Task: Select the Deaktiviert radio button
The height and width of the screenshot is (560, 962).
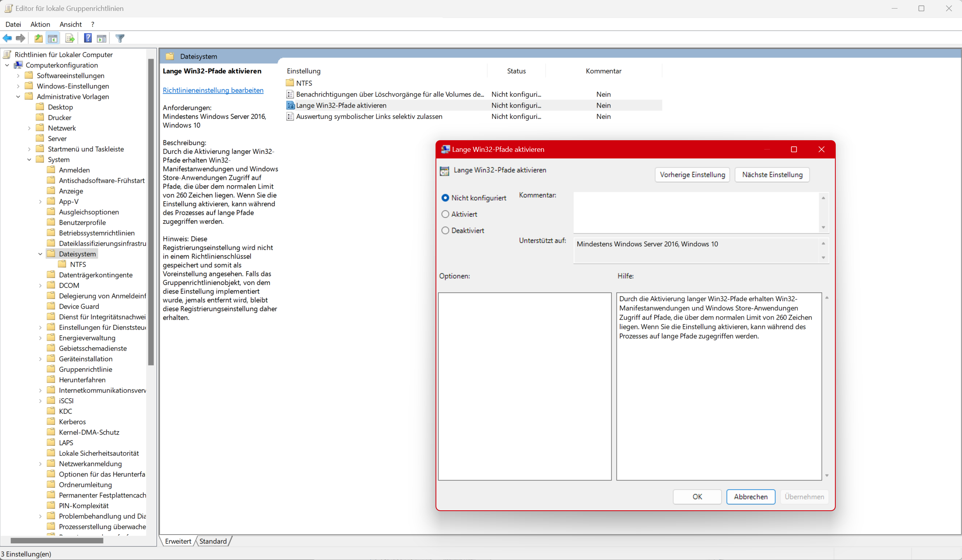Action: [x=445, y=230]
